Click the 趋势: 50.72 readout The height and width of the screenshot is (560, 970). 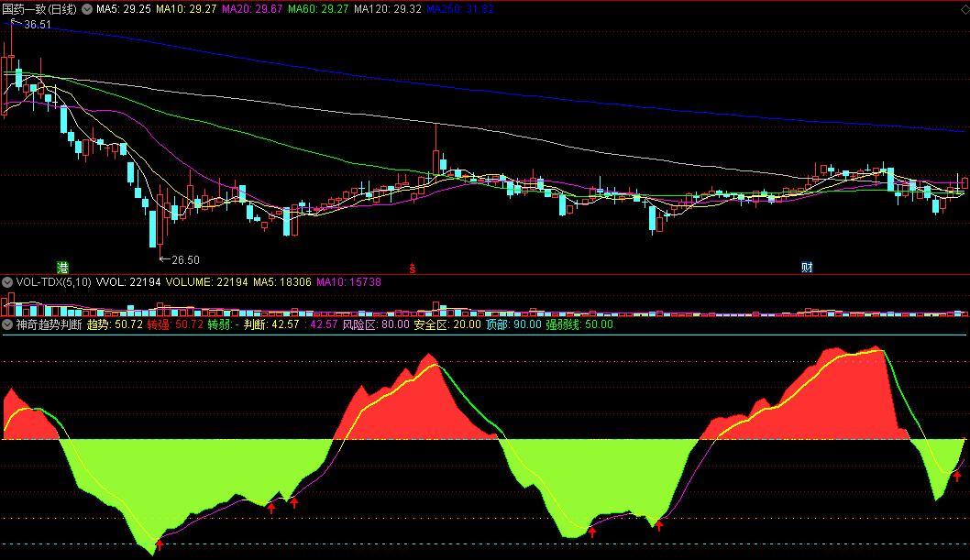[116, 324]
